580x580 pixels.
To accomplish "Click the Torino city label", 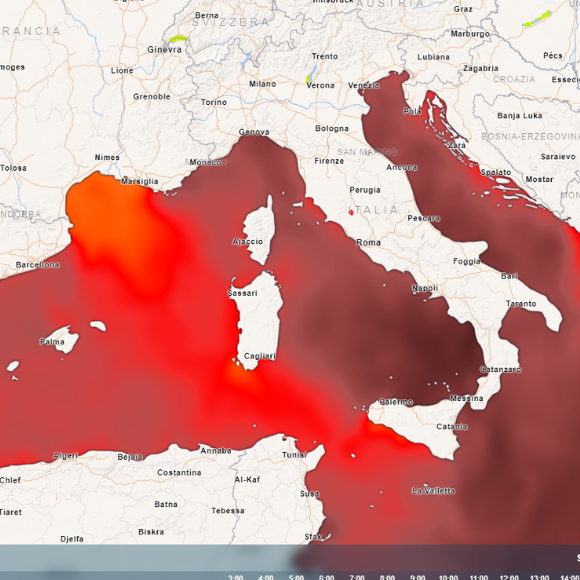I will click(x=214, y=102).
